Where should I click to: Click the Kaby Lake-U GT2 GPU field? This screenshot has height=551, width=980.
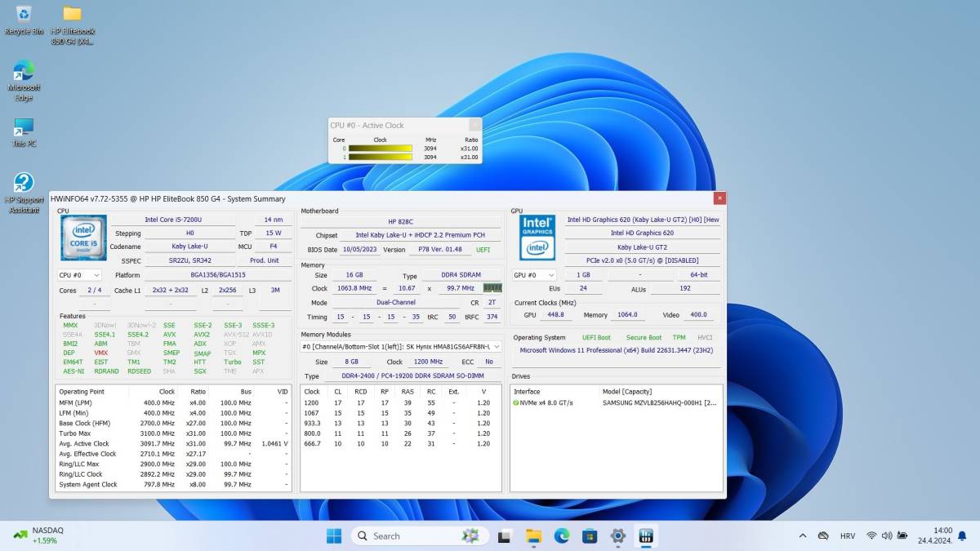coord(642,247)
